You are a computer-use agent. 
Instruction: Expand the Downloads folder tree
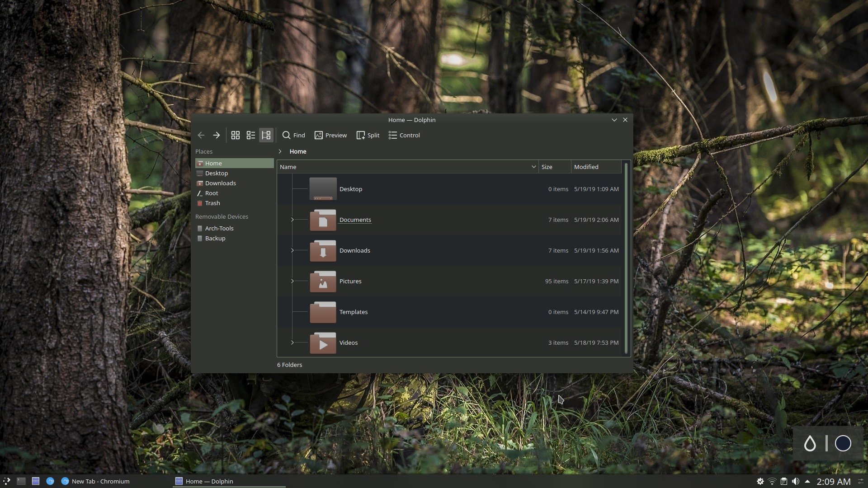coord(292,250)
